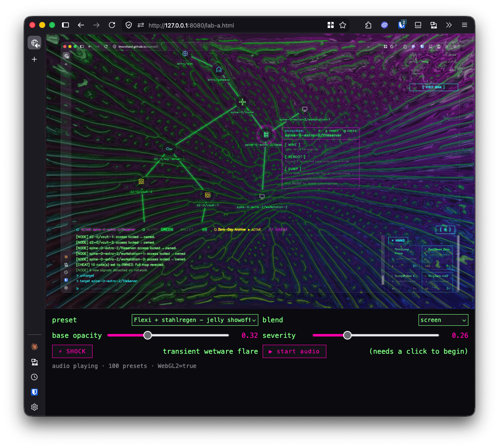
Task: Click the [ VISIT WAN ] button in the game
Action: (x=434, y=87)
